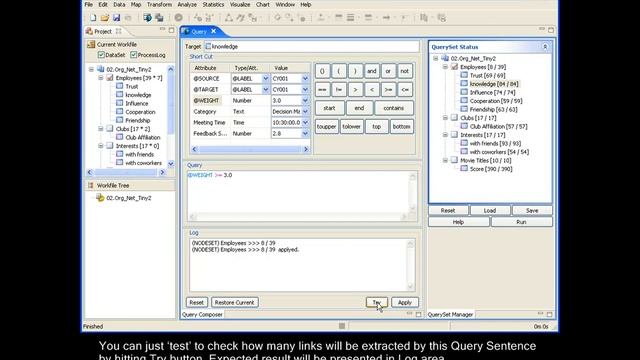The height and width of the screenshot is (360, 640).
Task: Click the Project tree horizontal scrollbar
Action: tap(126, 173)
